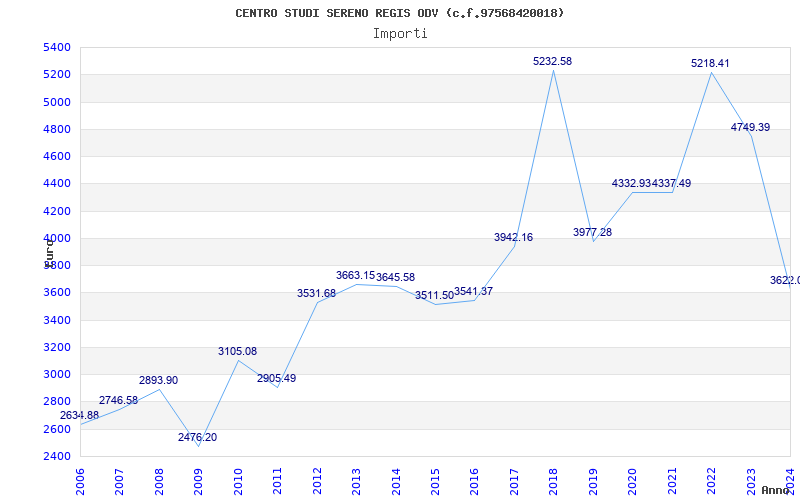Select the 5218.41 data point label
This screenshot has width=800, height=500.
tap(710, 63)
